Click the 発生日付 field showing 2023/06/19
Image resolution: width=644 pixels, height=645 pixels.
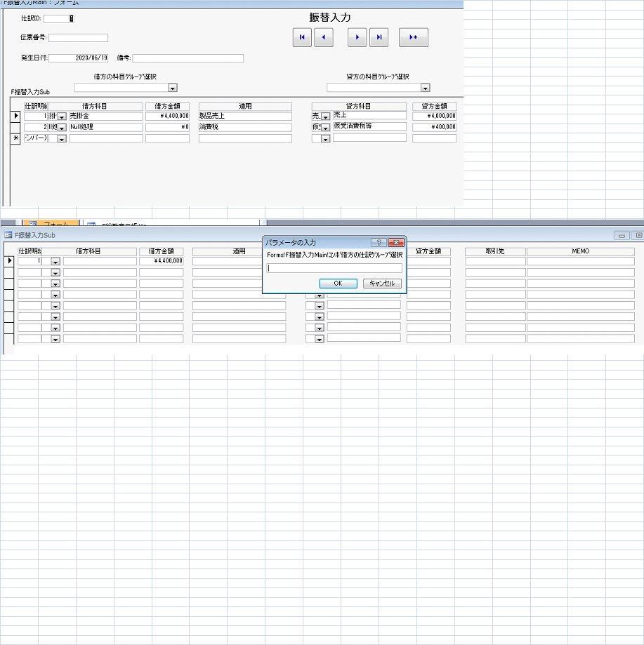(x=79, y=58)
